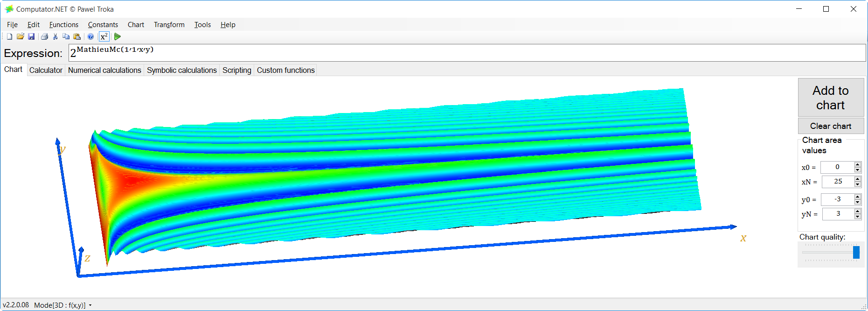Decrease the xN value with the down arrow

(x=857, y=184)
